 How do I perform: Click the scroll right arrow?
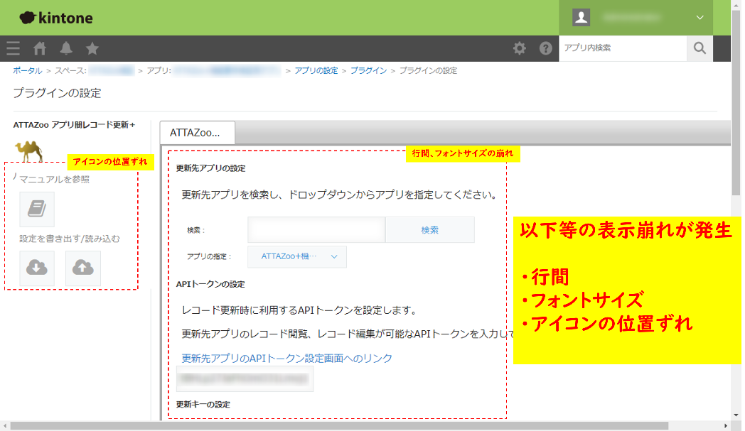pyautogui.click(x=726, y=426)
